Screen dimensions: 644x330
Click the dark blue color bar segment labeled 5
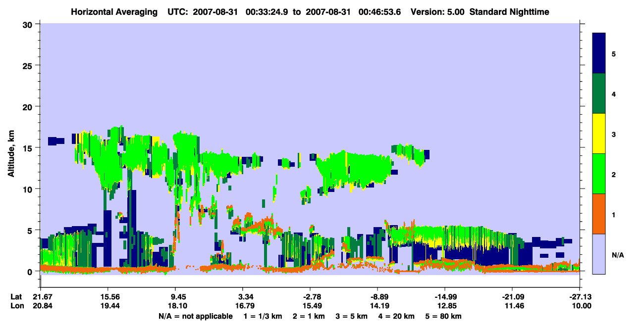(x=599, y=53)
